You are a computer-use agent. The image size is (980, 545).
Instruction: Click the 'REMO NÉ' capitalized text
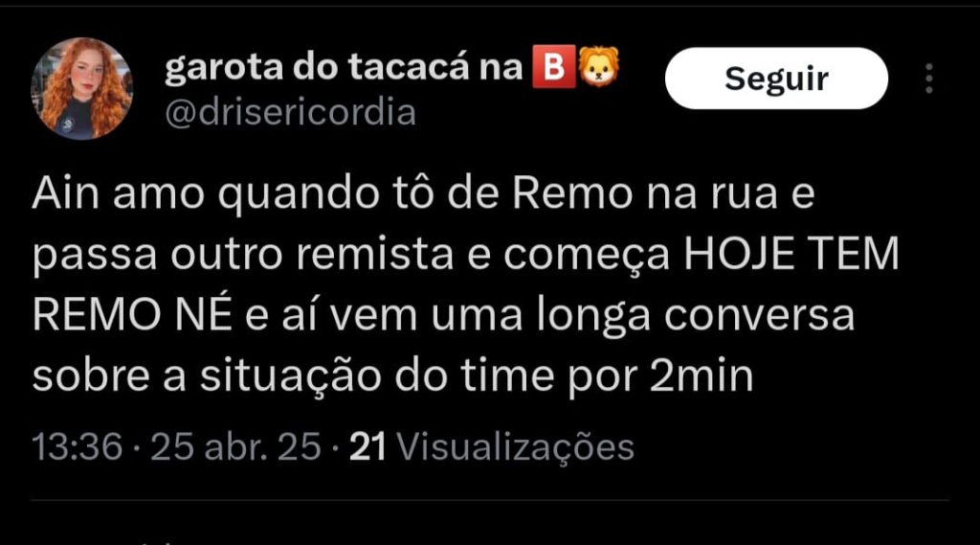[x=132, y=314]
